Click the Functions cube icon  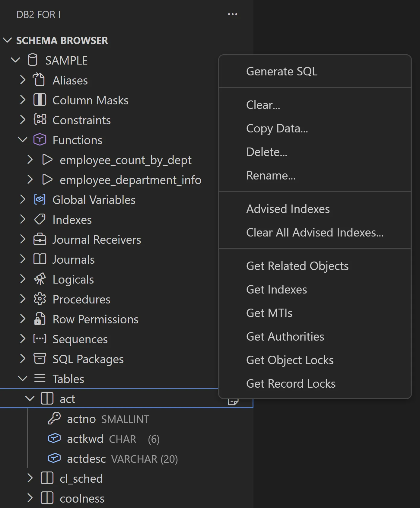[x=40, y=140]
